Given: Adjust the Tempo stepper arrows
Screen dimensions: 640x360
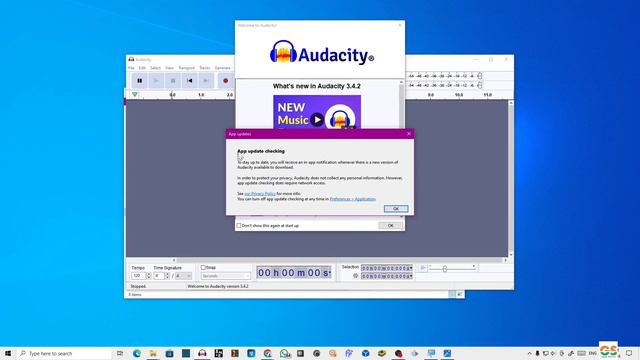Looking at the screenshot, I should tap(148, 276).
